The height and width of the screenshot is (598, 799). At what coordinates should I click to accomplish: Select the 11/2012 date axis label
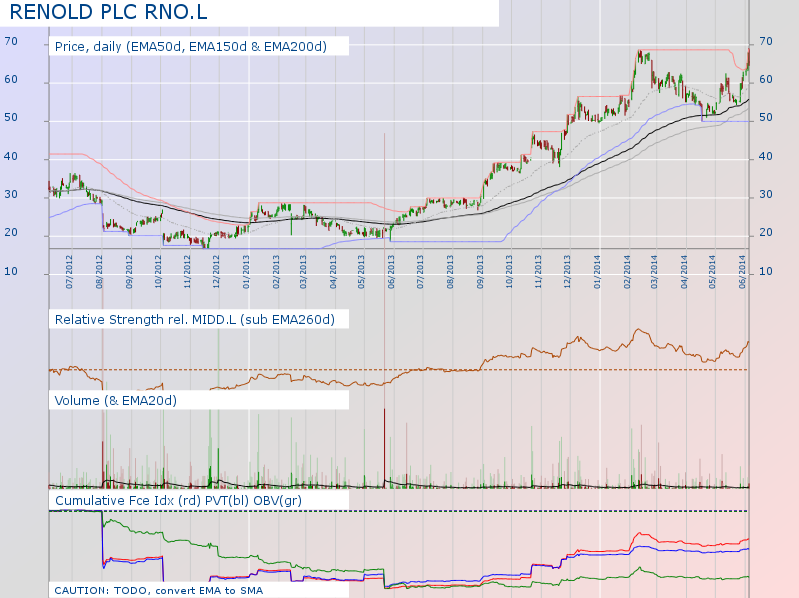tap(187, 272)
